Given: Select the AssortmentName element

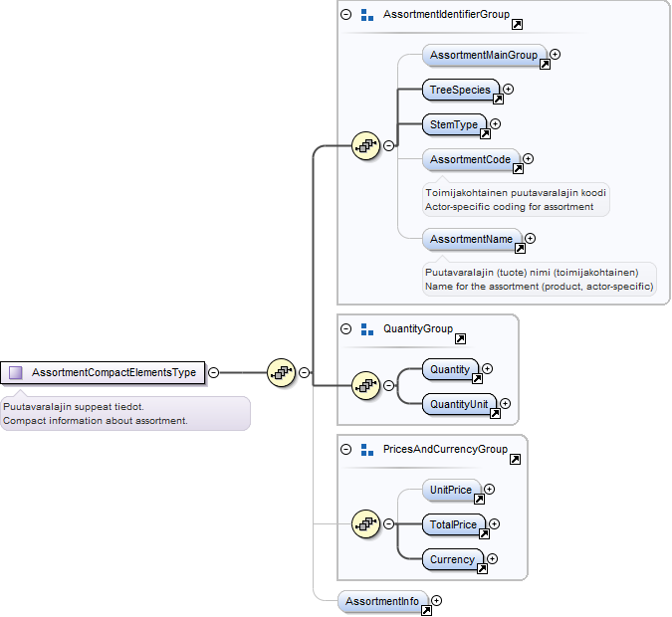Looking at the screenshot, I should pyautogui.click(x=472, y=239).
